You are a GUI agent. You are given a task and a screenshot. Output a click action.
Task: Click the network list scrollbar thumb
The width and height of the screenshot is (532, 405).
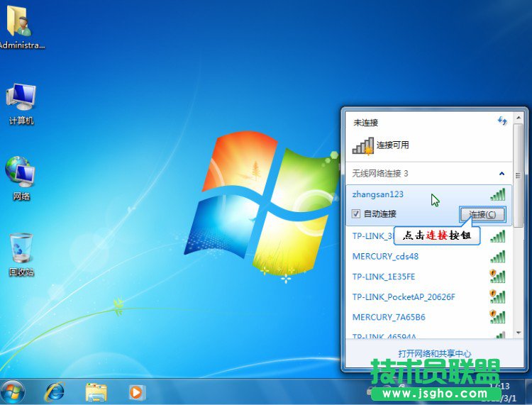click(519, 177)
